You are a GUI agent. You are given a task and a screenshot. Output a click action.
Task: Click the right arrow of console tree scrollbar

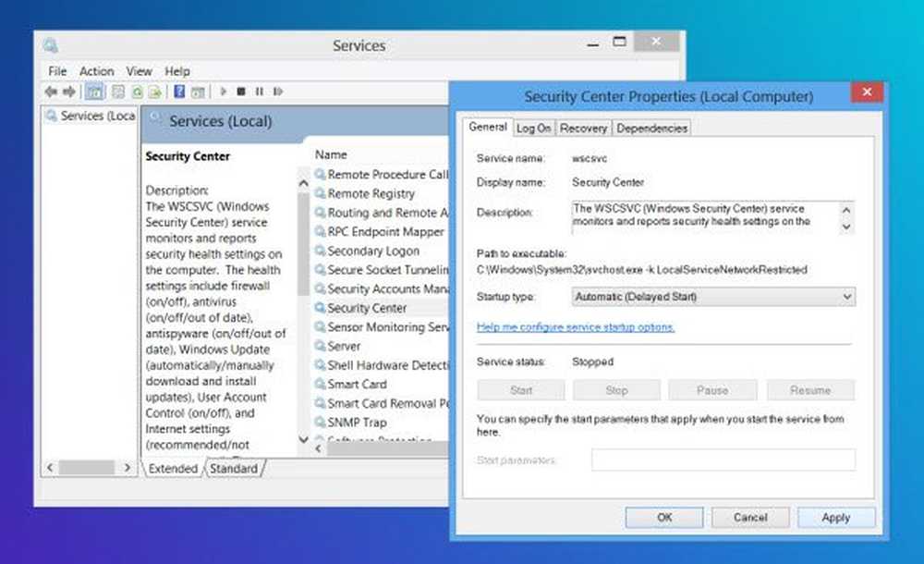click(x=128, y=468)
